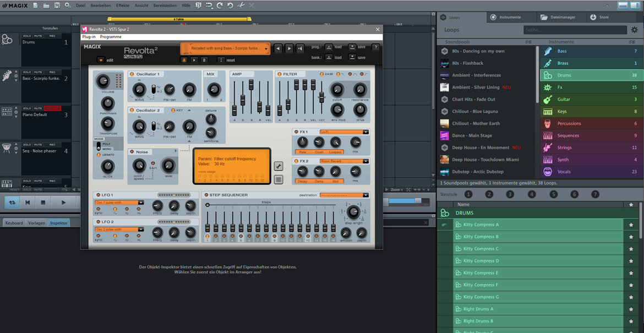Toggle Oscillator 2 on/off LED

(132, 111)
